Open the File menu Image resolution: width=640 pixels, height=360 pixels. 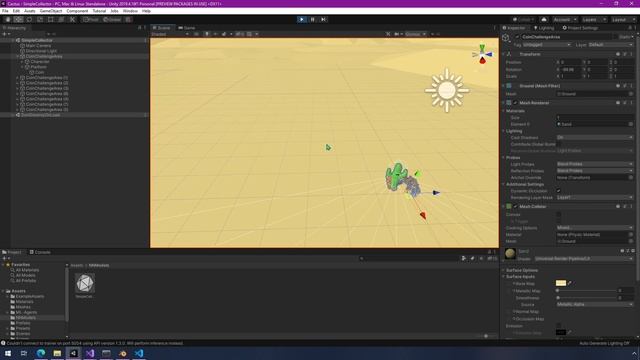[x=5, y=11]
